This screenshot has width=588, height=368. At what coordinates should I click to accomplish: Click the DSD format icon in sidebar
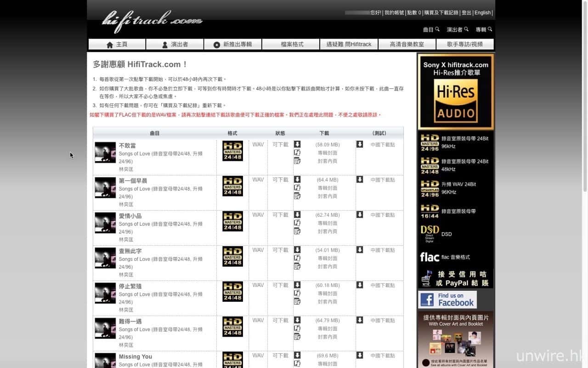(430, 234)
